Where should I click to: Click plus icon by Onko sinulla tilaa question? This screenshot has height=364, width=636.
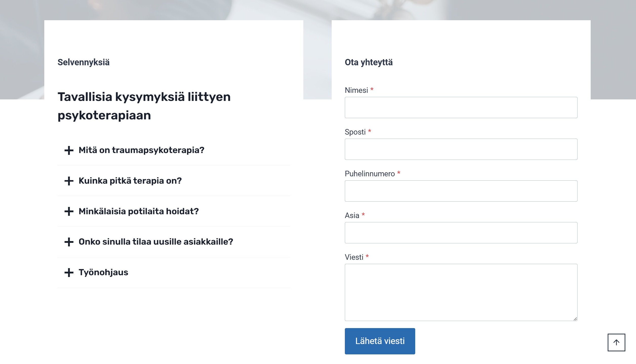[x=69, y=242]
